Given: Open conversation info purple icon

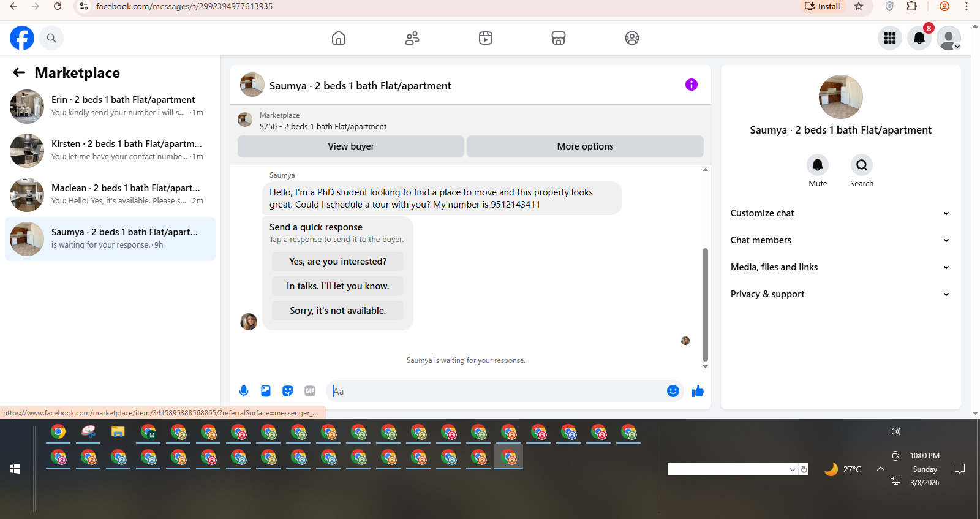Looking at the screenshot, I should point(692,85).
